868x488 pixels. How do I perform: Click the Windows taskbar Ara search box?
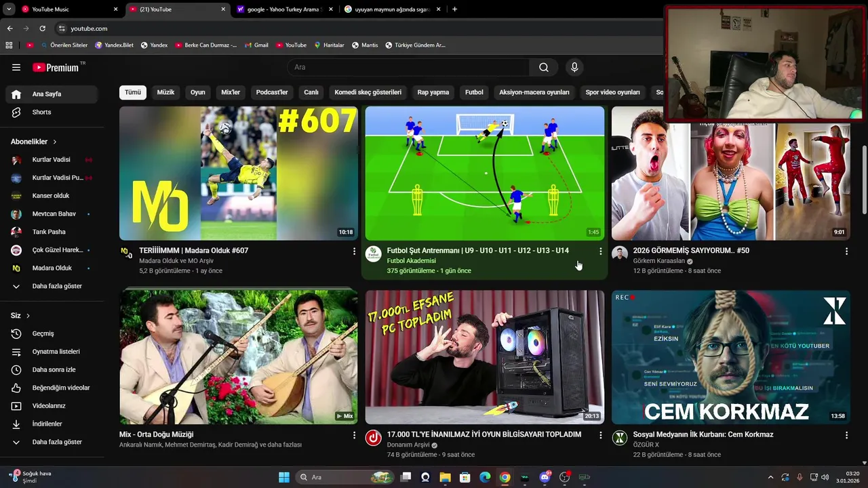pyautogui.click(x=346, y=477)
